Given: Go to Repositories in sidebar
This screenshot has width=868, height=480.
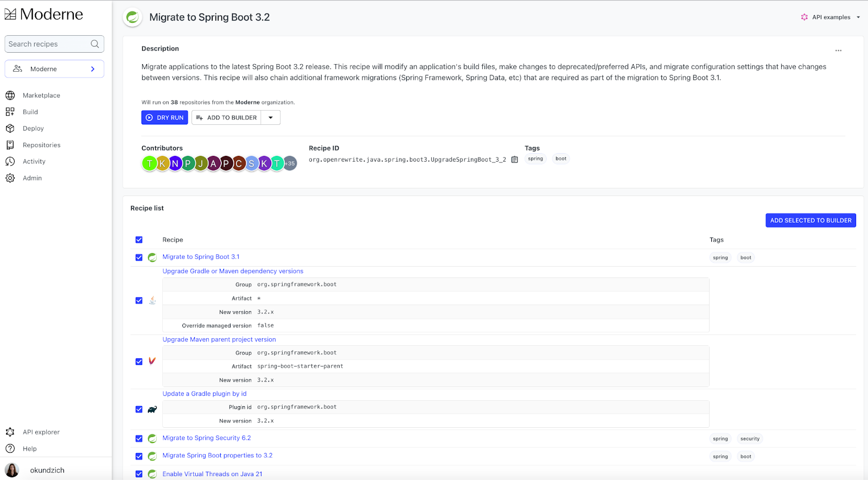Looking at the screenshot, I should 42,145.
